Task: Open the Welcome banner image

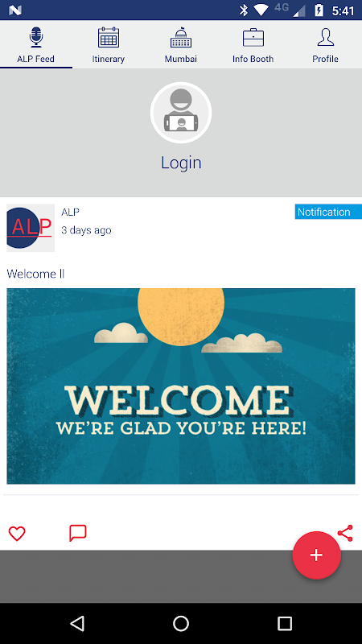Action: coord(181,386)
